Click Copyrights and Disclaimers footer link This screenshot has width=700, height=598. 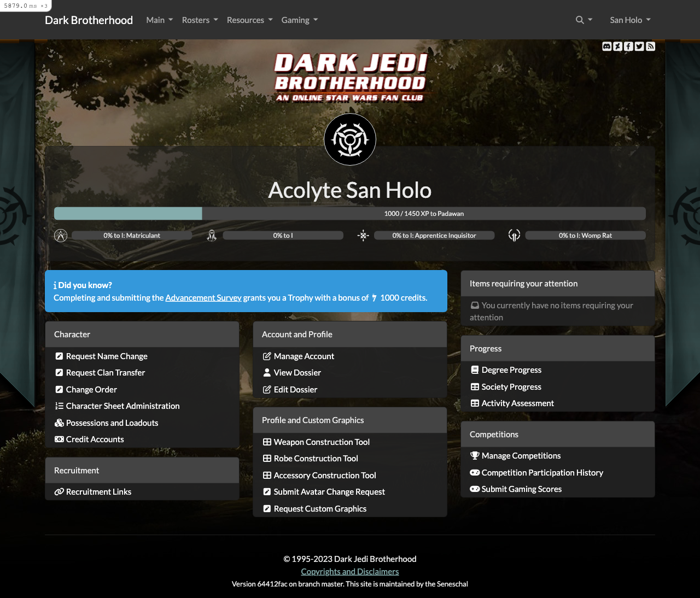(350, 572)
